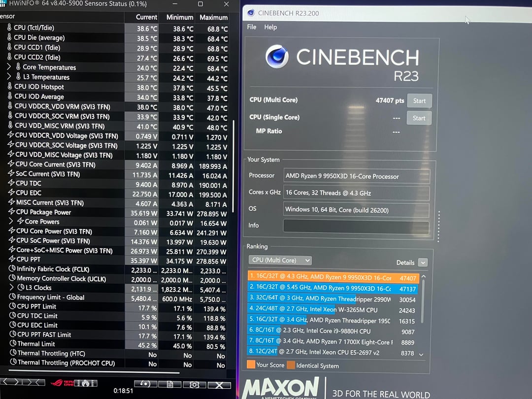The image size is (532, 399).
Task: Select the CPU CCD2 (Tdie) sensor row
Action: [117, 58]
